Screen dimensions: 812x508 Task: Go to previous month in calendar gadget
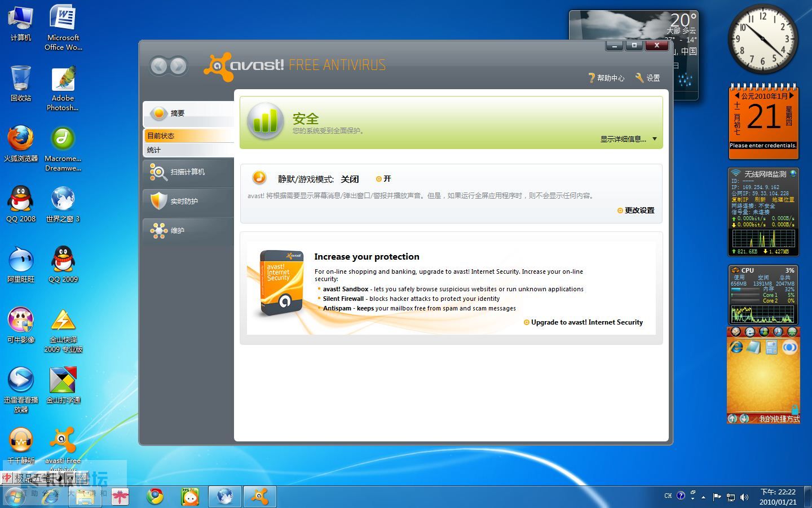(x=738, y=96)
